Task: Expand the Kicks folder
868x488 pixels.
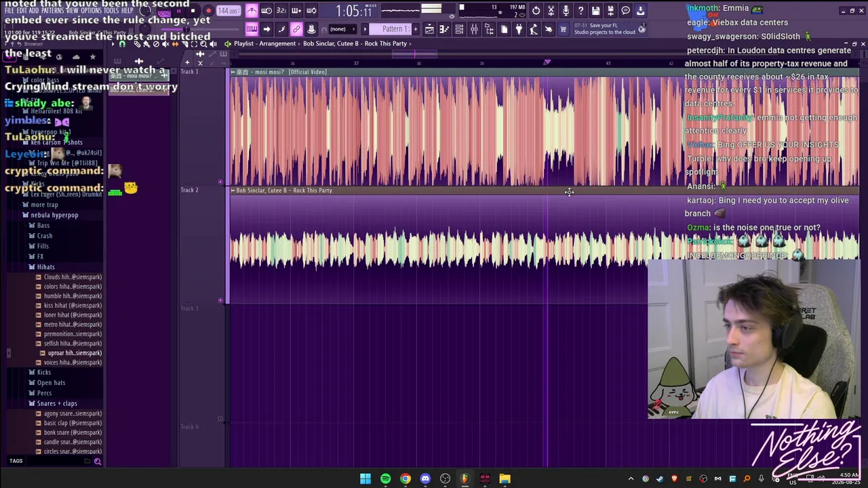Action: [x=43, y=372]
